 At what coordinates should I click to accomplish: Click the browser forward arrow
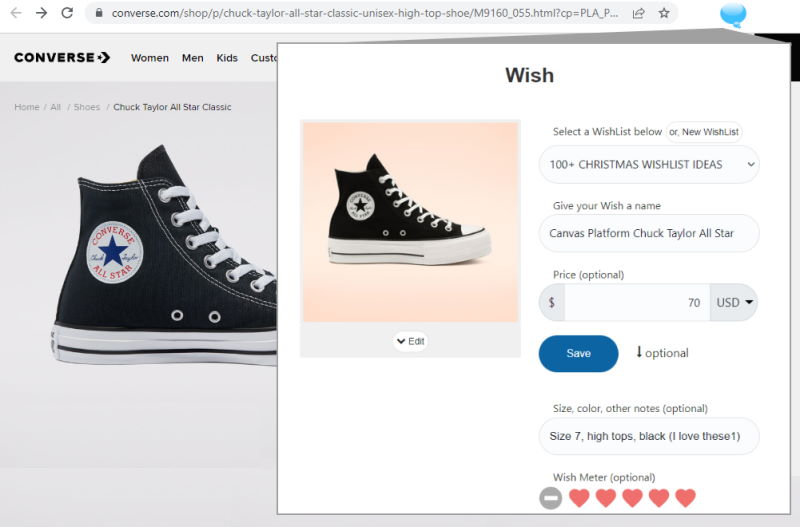coord(41,13)
